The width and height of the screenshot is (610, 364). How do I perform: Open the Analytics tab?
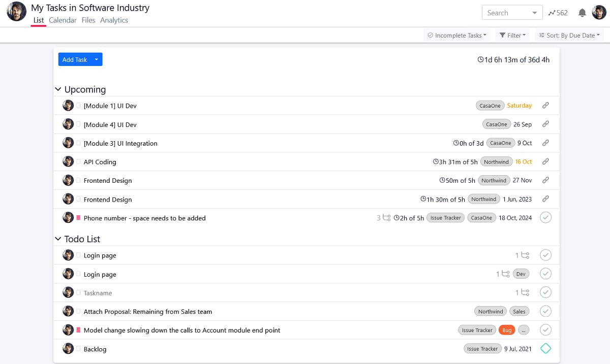pos(114,20)
